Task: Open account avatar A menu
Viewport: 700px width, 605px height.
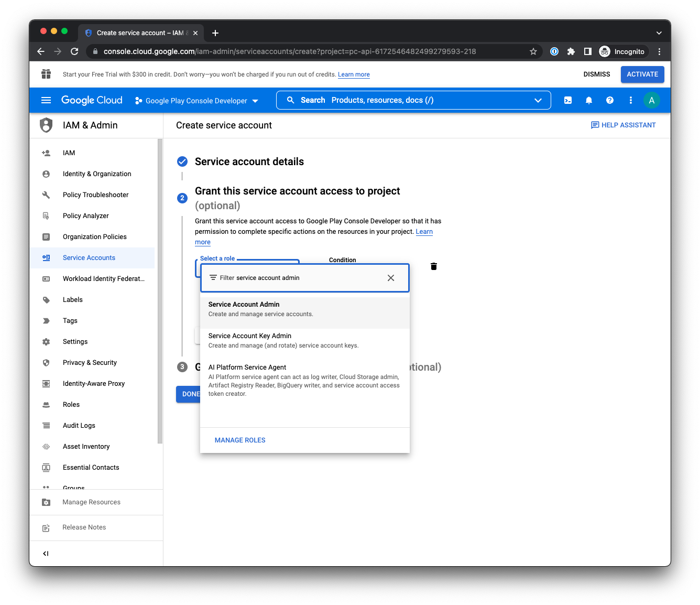Action: (x=652, y=100)
